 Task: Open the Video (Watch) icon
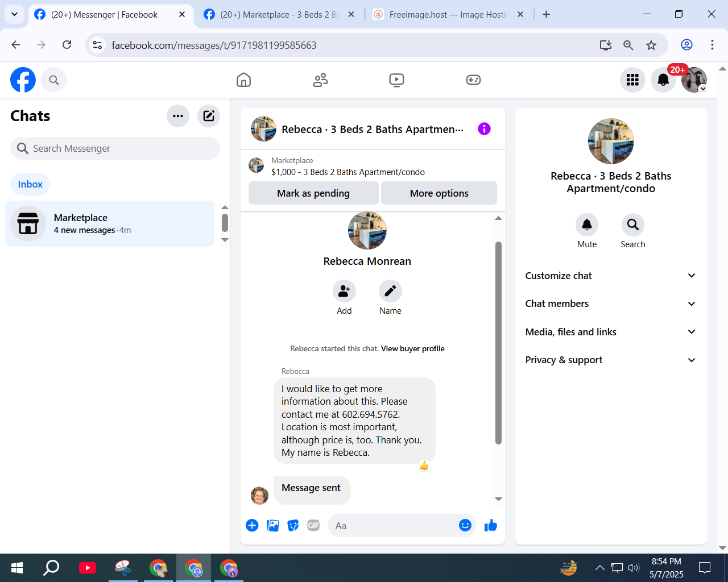(x=396, y=80)
